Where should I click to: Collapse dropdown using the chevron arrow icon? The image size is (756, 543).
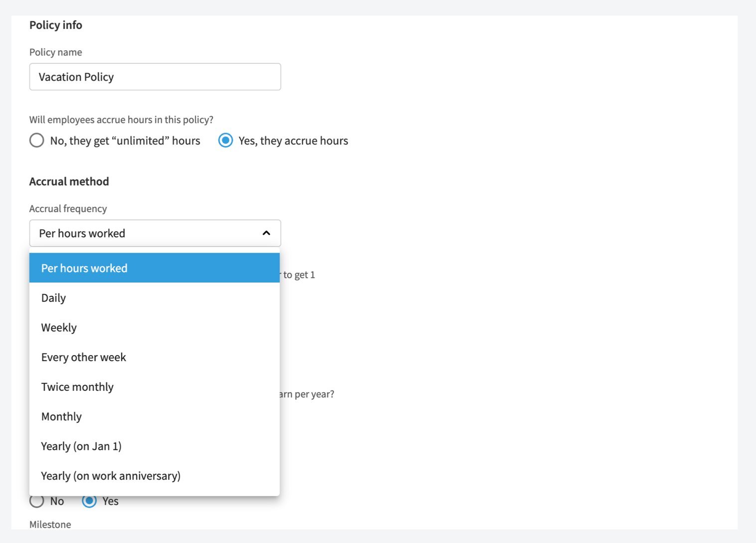point(266,233)
